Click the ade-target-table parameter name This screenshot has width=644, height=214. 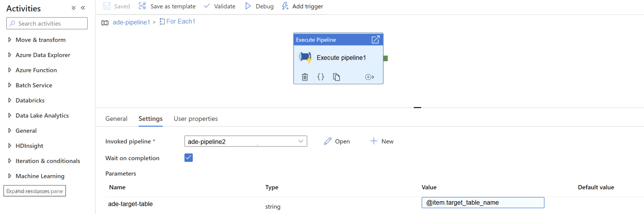(x=131, y=204)
